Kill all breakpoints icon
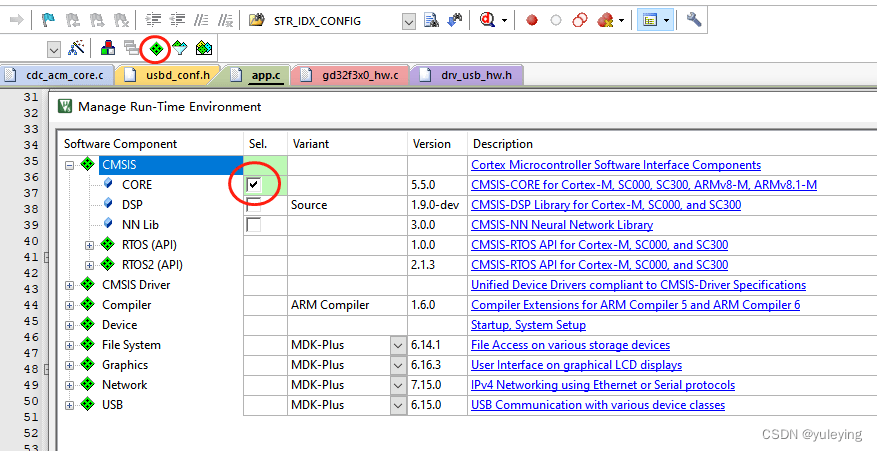Image resolution: width=877 pixels, height=451 pixels. 605,21
